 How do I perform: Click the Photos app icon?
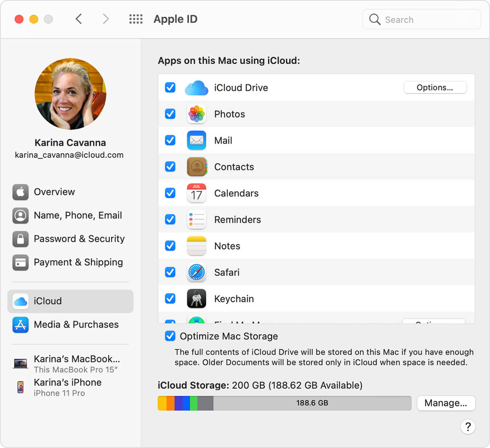pos(196,114)
